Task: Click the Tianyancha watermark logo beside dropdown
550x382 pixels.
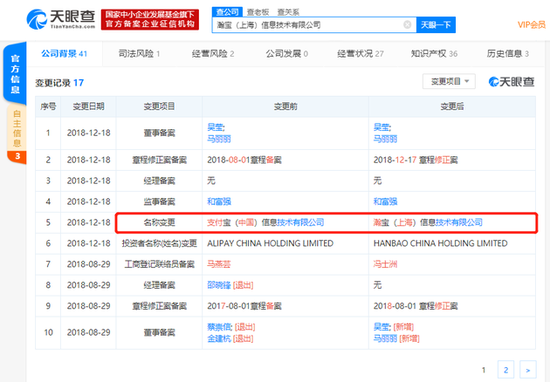Action: pos(511,82)
